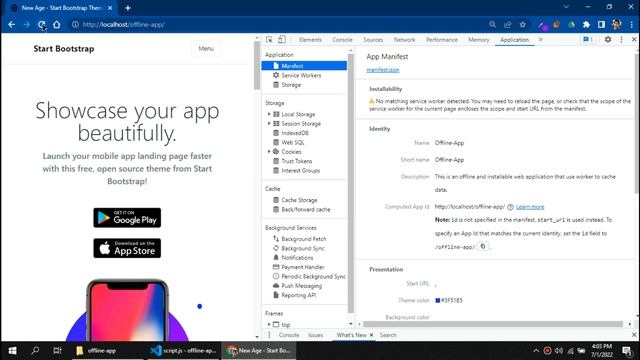The image size is (640, 360).
Task: Reload the page with refresh icon
Action: click(x=42, y=24)
